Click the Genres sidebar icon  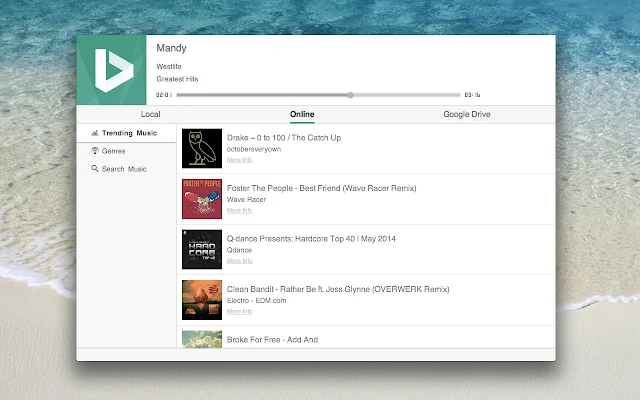(x=95, y=151)
